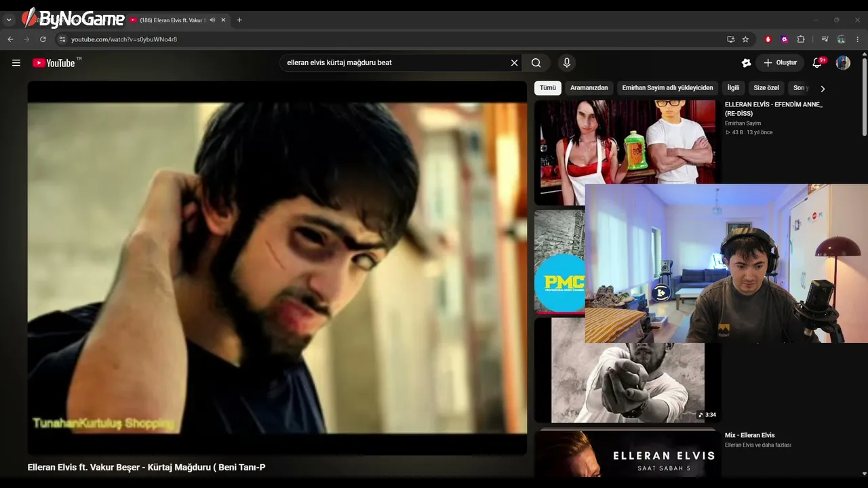Image resolution: width=868 pixels, height=488 pixels.
Task: Select the Tümü filter chip
Action: pos(548,88)
